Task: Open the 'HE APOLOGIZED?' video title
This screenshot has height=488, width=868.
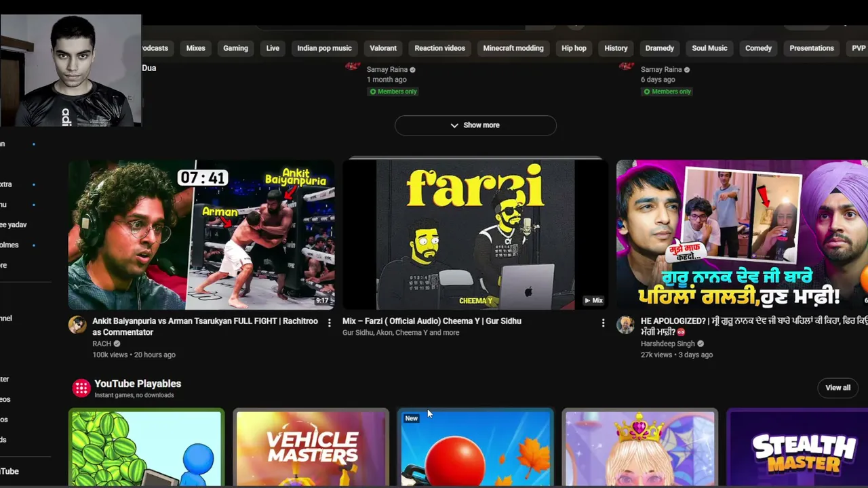Action: coord(754,327)
